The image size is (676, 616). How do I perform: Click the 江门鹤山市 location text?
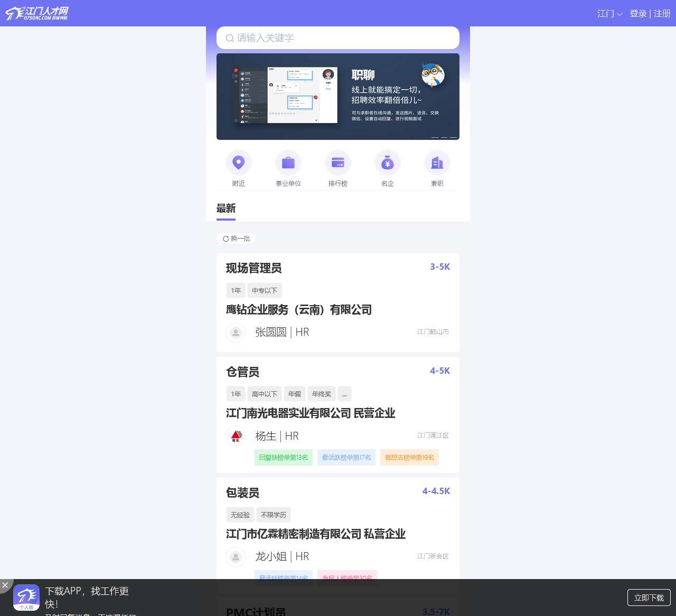click(433, 332)
